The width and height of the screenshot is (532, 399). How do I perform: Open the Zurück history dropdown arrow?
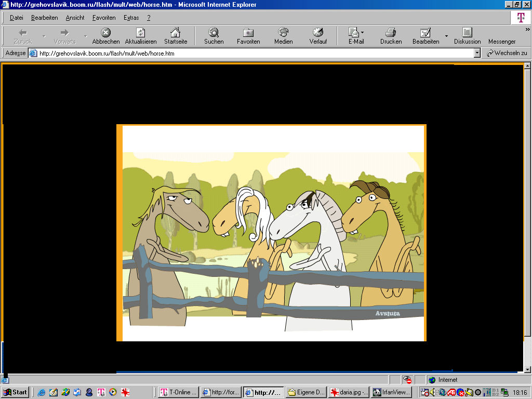pyautogui.click(x=44, y=36)
